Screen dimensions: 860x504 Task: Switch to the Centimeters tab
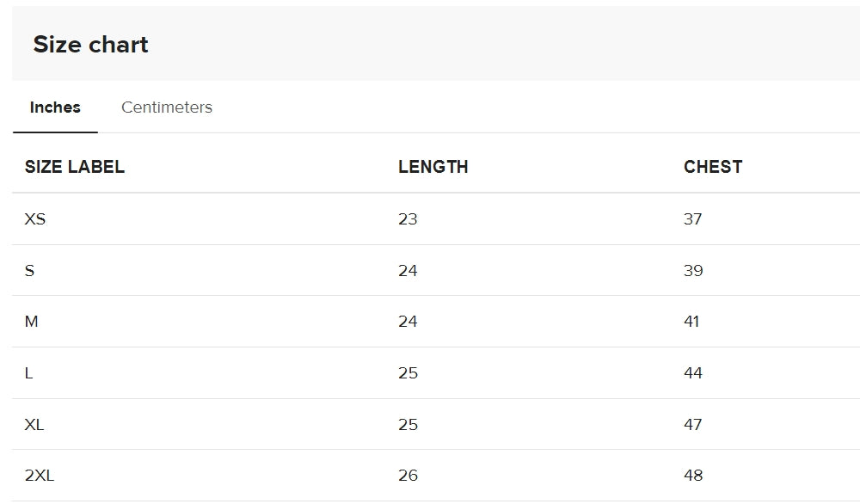pos(167,107)
